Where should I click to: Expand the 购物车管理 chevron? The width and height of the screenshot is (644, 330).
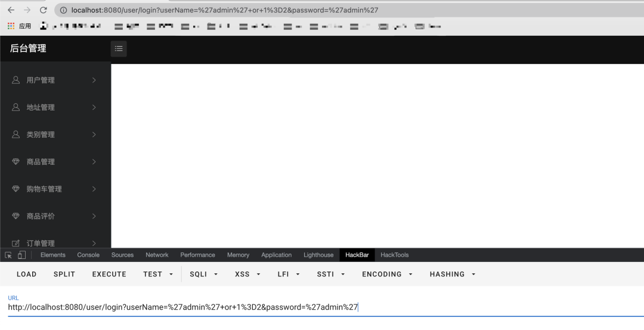[x=94, y=189]
